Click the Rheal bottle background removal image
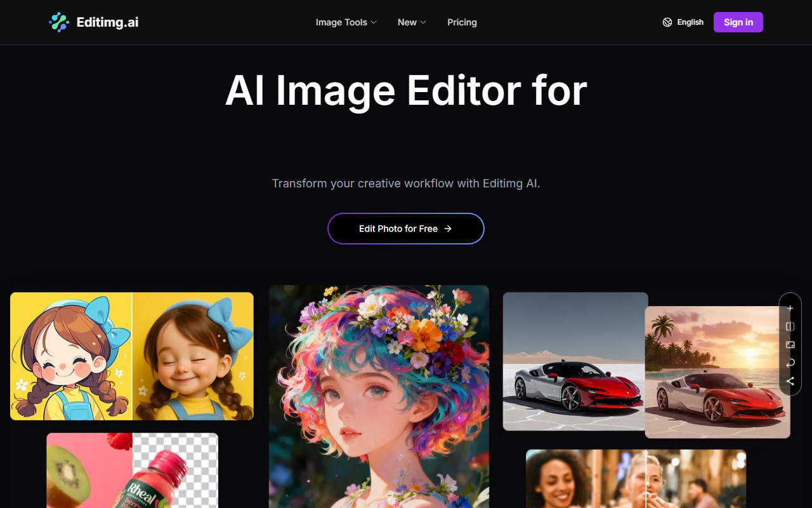 click(x=132, y=471)
